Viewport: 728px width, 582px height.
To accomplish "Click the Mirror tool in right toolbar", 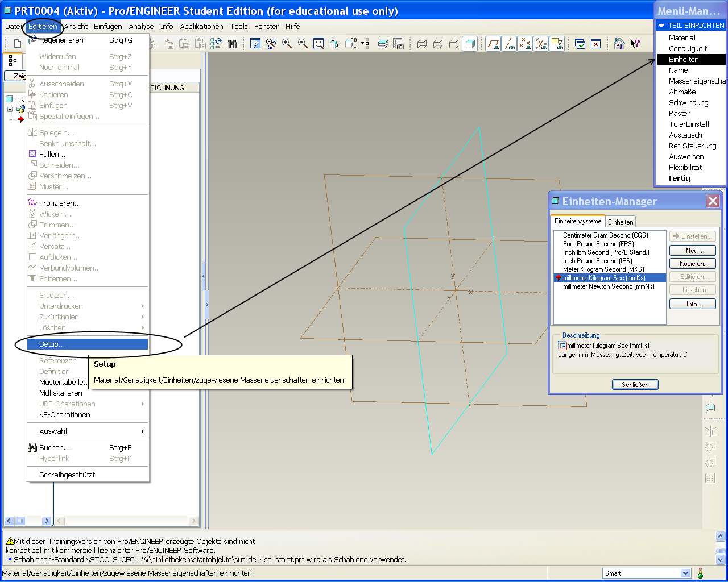I will coord(710,431).
